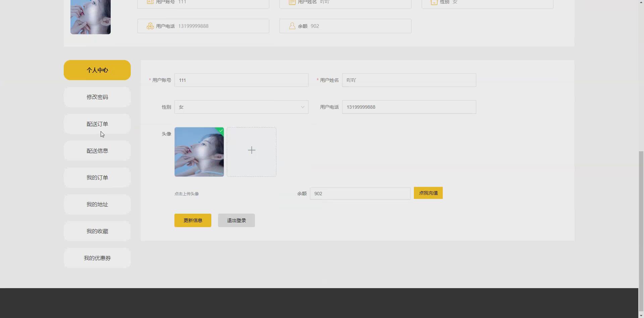Click the 用户电话 cubes icon
The width and height of the screenshot is (644, 318).
click(150, 26)
